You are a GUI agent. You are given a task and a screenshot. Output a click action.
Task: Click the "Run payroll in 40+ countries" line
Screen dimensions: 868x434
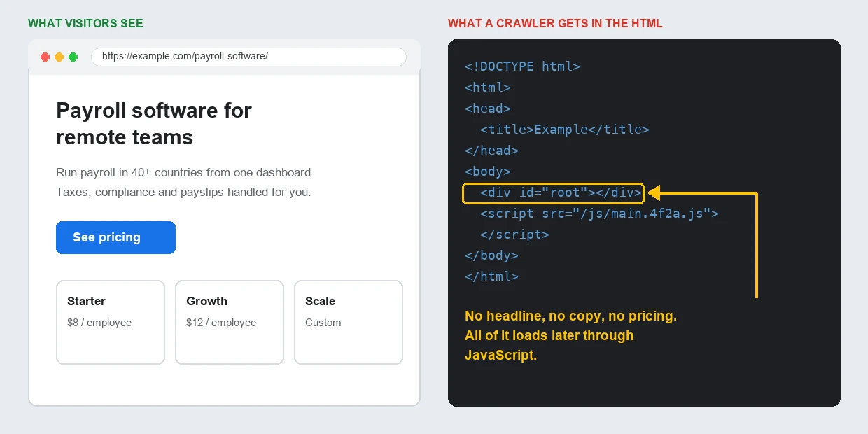tap(185, 172)
